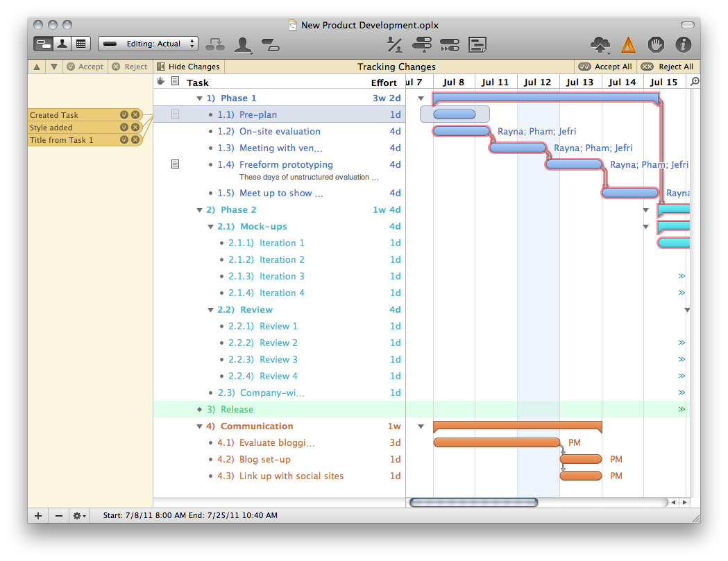Reject the 'Style added' change

tap(135, 128)
